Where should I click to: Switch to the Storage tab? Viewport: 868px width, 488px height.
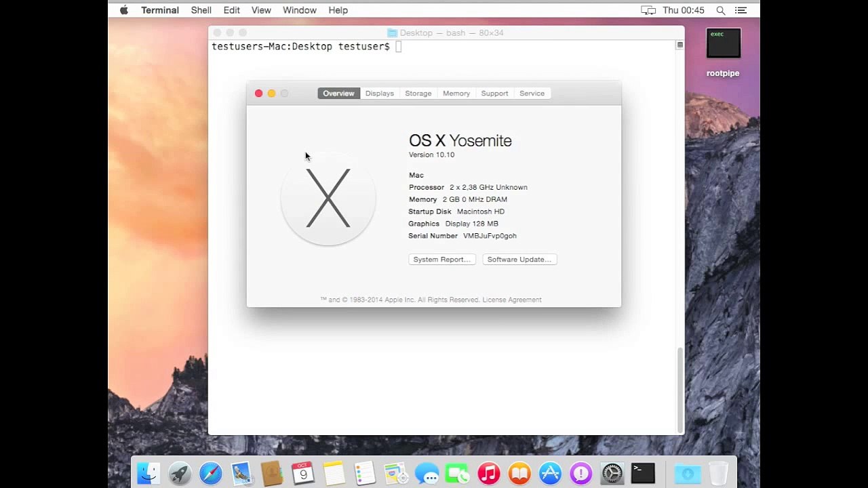(x=418, y=94)
